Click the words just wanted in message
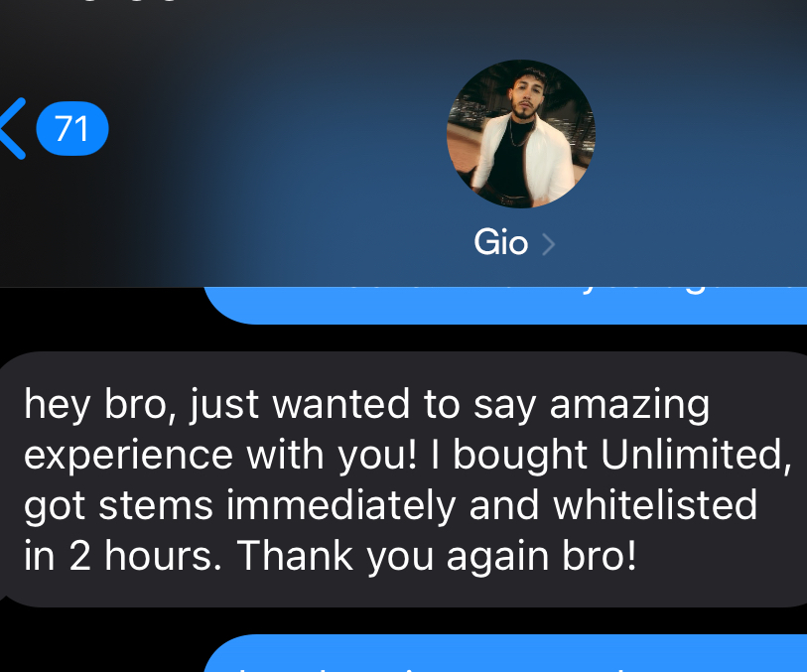 300,405
